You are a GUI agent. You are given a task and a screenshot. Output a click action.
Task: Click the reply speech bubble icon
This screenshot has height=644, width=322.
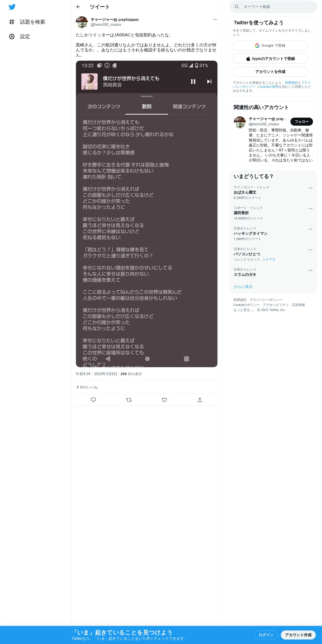point(93,400)
